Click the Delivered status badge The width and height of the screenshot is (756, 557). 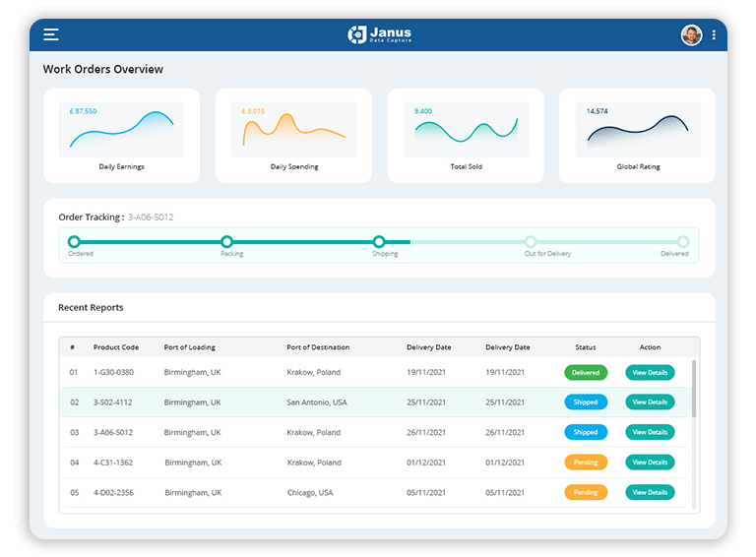click(x=586, y=373)
